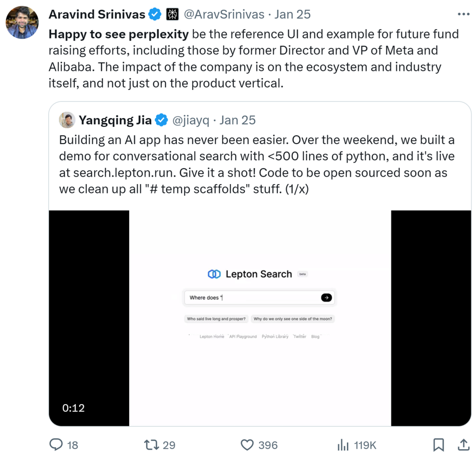
Task: Click the 0:12 video duration indicator
Action: 73,408
